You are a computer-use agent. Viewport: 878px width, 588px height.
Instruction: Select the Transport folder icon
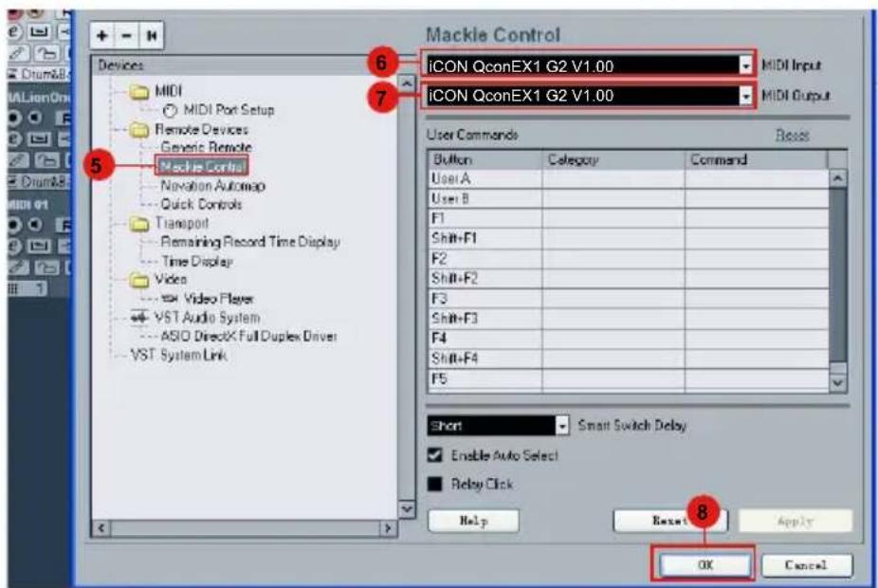tap(138, 224)
